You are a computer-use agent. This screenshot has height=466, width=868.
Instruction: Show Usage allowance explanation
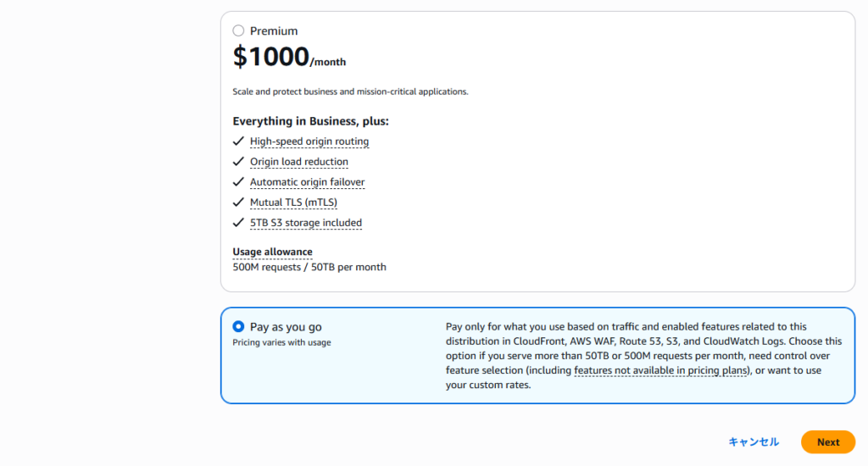[272, 252]
